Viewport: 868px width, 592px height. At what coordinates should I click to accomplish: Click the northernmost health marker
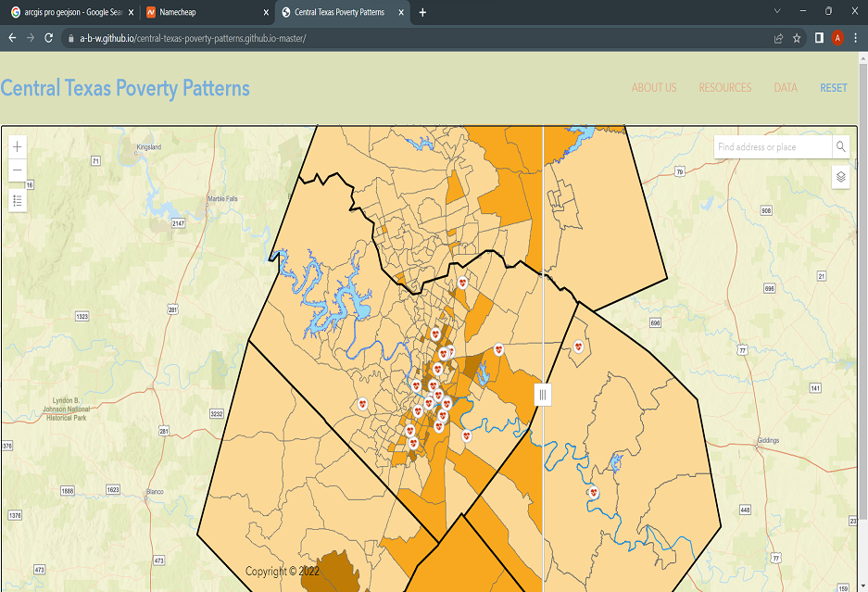tap(462, 283)
